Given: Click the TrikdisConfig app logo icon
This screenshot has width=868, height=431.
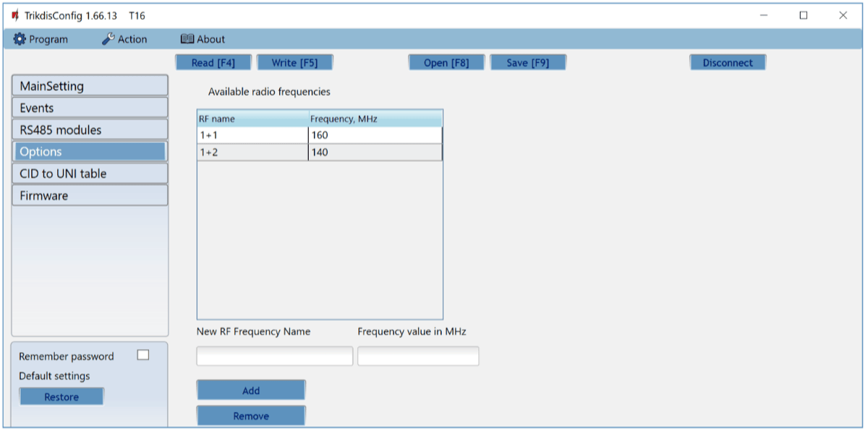Looking at the screenshot, I should (14, 15).
